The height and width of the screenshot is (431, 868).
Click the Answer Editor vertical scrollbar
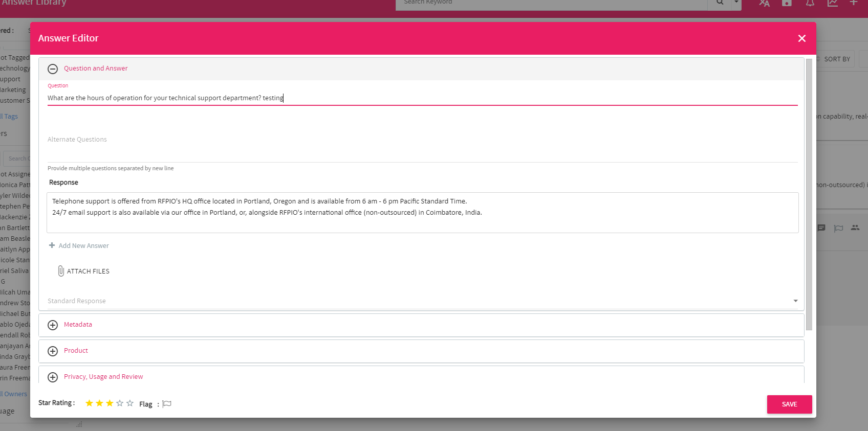click(809, 194)
